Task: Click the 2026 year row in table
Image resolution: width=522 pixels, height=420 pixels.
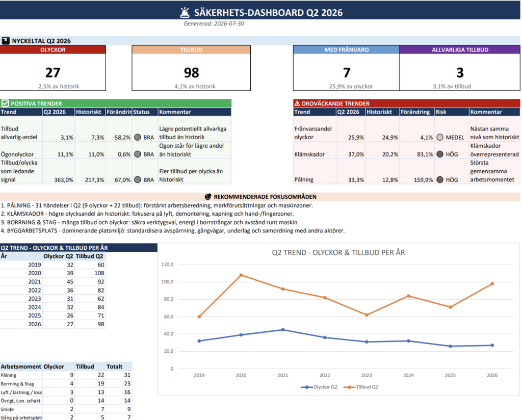Action: [53, 324]
